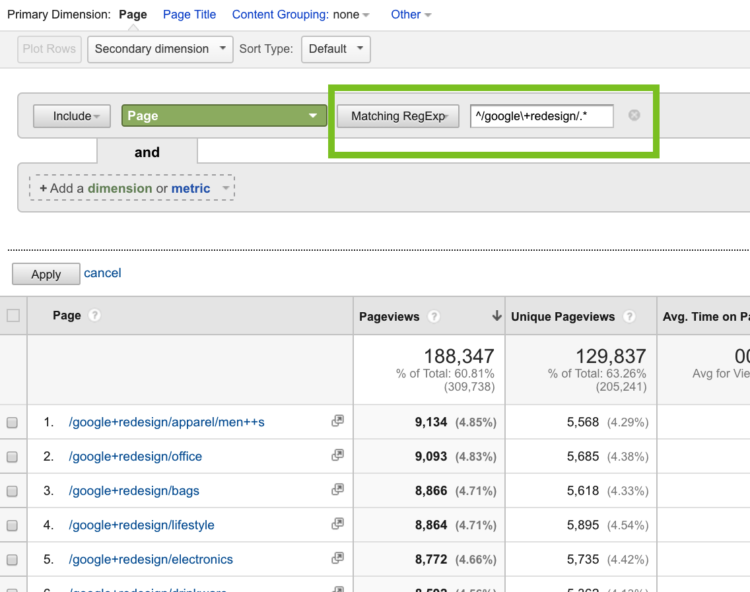The image size is (750, 592).
Task: Click 9,134 pageviews cell
Action: pos(431,422)
